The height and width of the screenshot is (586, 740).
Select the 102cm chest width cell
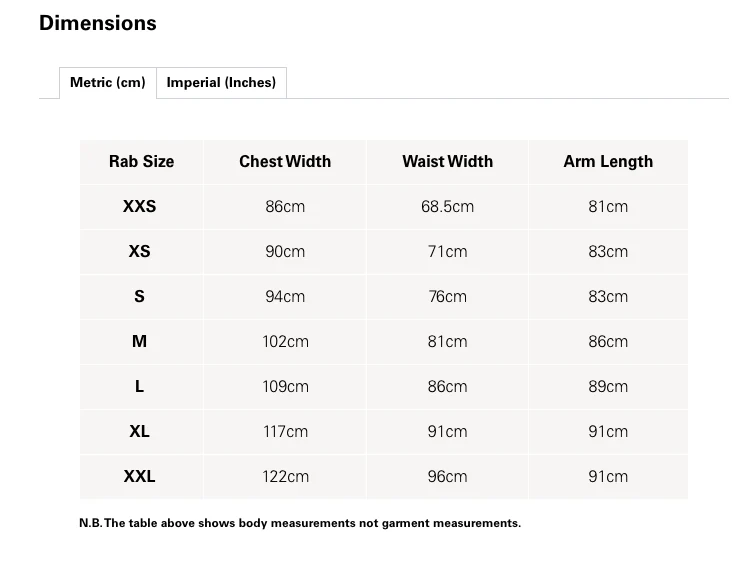pos(285,341)
